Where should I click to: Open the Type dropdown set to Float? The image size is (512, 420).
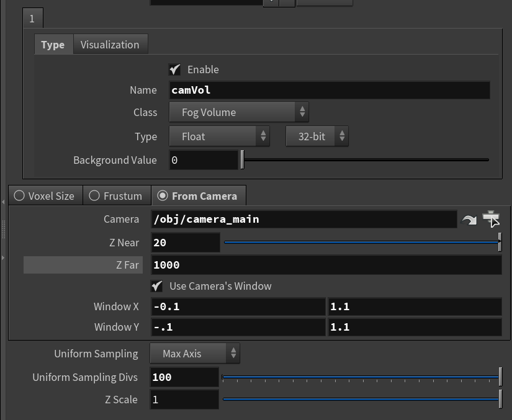(219, 136)
